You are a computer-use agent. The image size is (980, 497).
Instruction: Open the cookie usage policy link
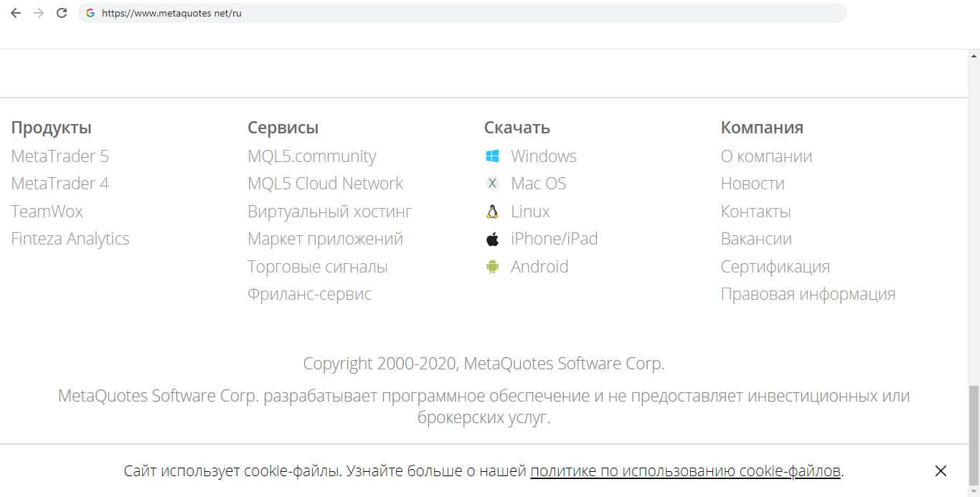pos(685,471)
